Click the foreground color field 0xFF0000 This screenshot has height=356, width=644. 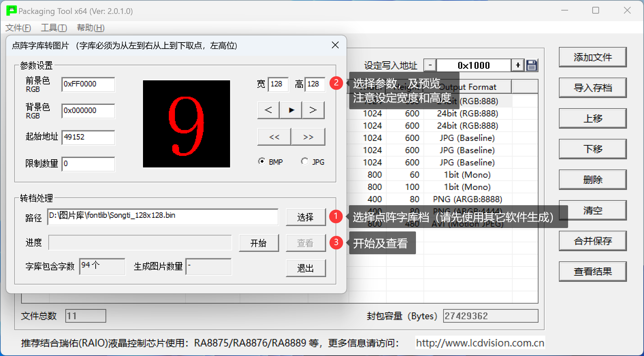(x=88, y=84)
